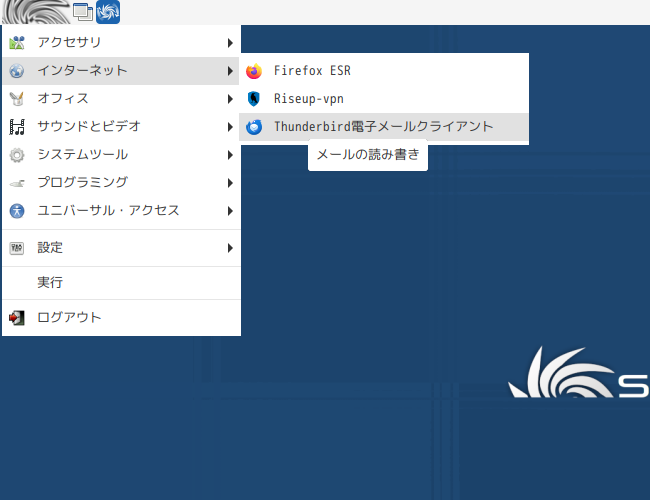Open the アクセサリ menu category
Viewport: 650px width, 500px height.
(x=121, y=43)
